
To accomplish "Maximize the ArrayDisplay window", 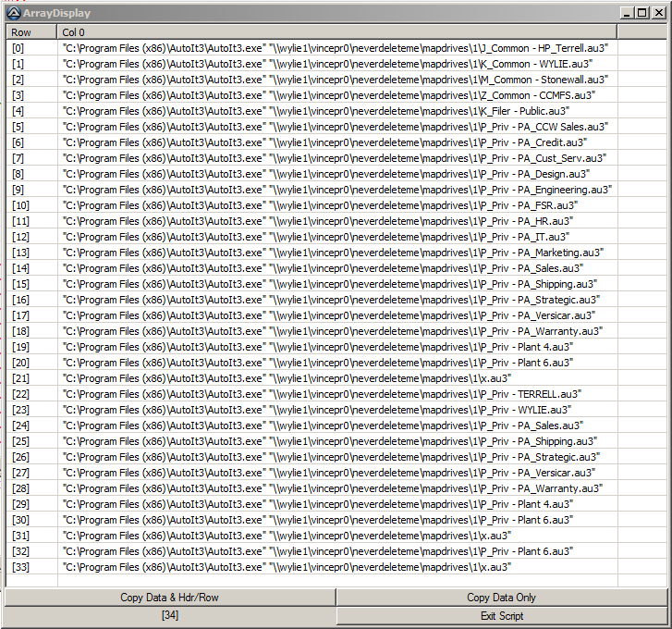I will (642, 13).
